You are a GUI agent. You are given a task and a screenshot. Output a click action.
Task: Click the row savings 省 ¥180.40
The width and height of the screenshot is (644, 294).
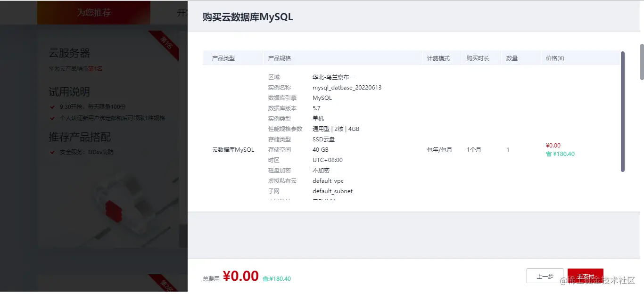coord(560,154)
